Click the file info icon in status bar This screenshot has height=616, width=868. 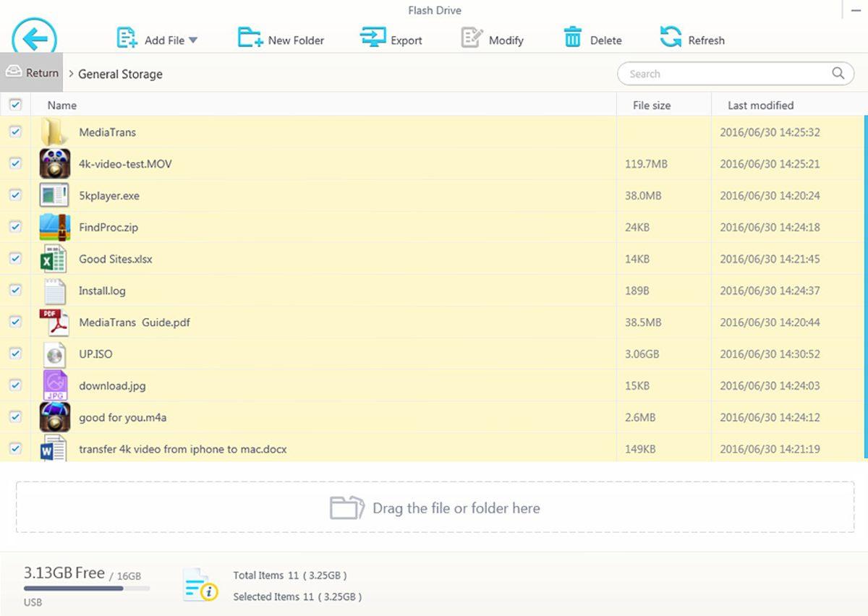pyautogui.click(x=200, y=585)
